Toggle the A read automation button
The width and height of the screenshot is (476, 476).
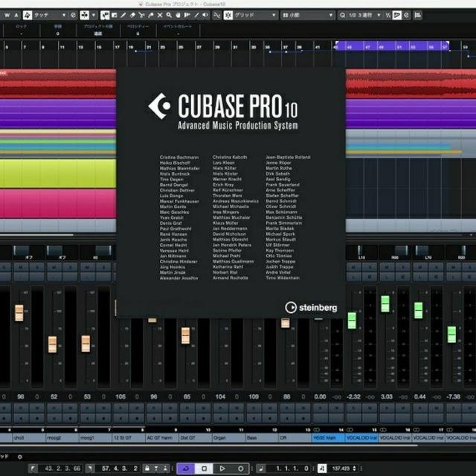[x=16, y=15]
